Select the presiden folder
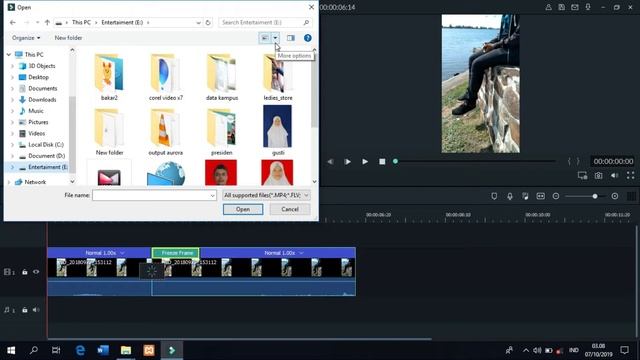Viewport: 640px width, 360px height. pos(222,132)
